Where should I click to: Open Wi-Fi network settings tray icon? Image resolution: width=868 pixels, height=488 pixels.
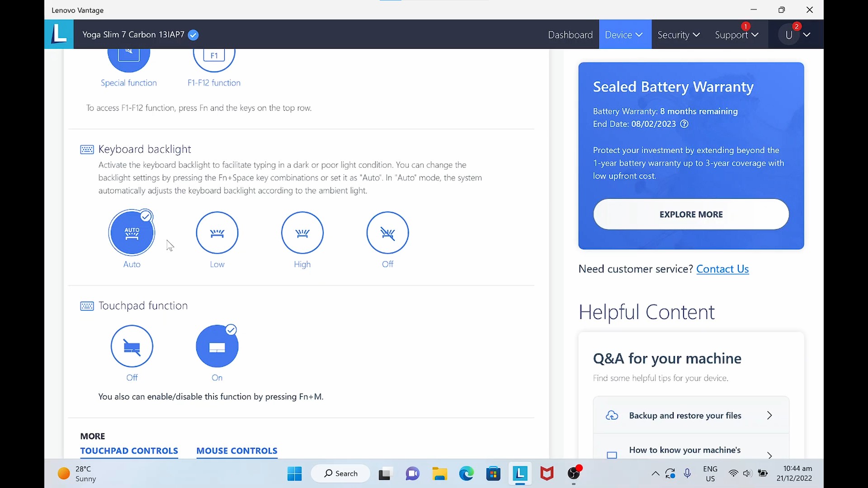pos(733,474)
